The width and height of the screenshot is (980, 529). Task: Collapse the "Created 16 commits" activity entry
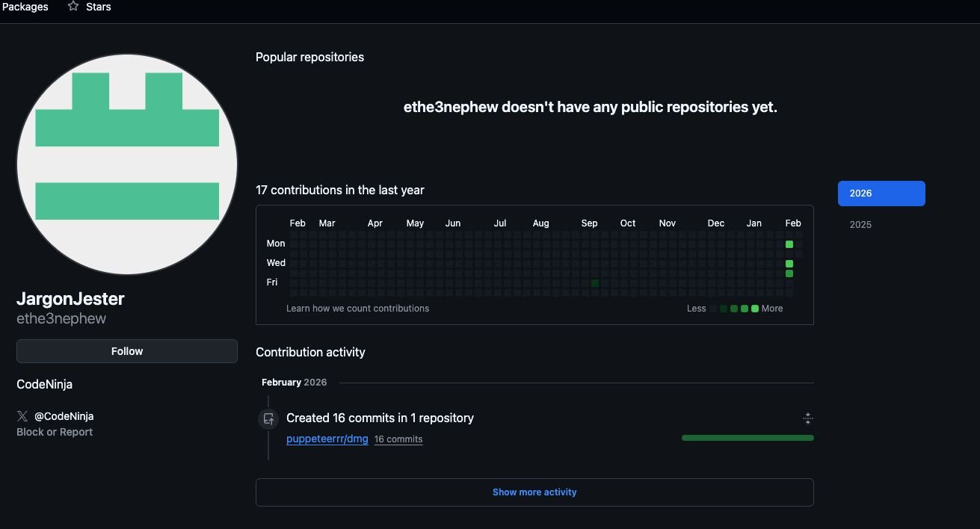(x=807, y=418)
